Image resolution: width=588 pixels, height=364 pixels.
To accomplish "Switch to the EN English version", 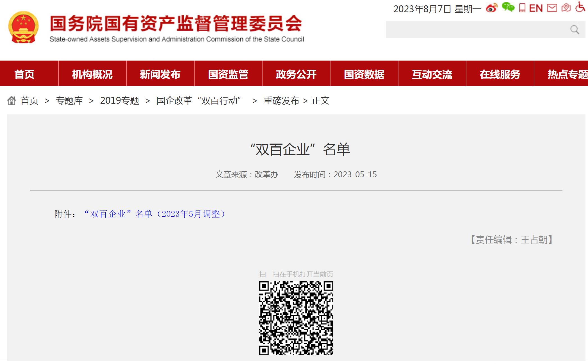I will point(536,8).
